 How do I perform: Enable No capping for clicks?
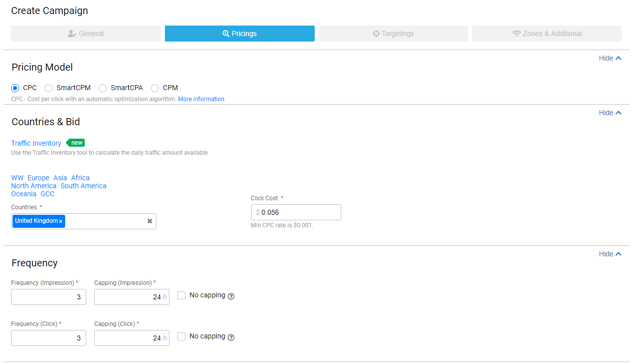(181, 336)
